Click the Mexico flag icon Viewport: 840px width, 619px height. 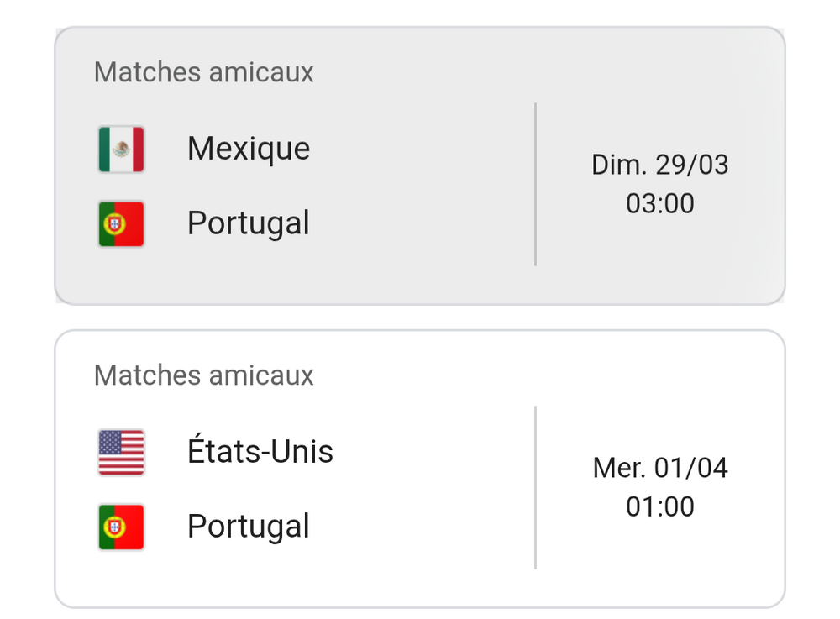click(x=121, y=150)
